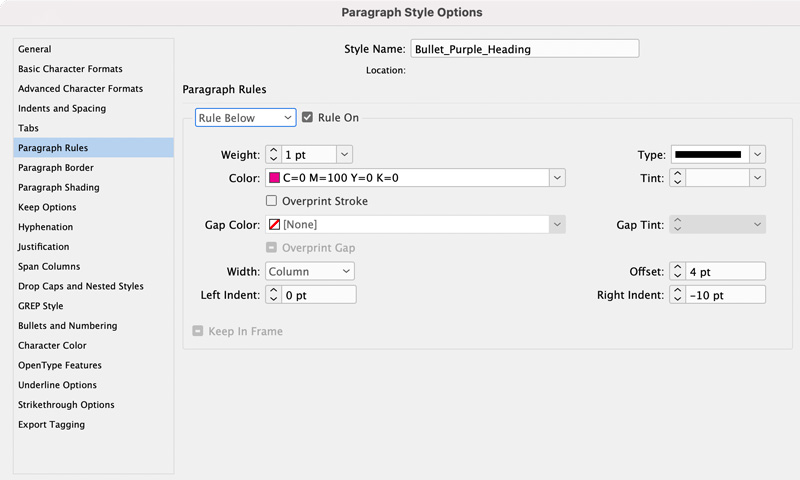Click the empty Tint value field
The width and height of the screenshot is (800, 480).
point(717,178)
